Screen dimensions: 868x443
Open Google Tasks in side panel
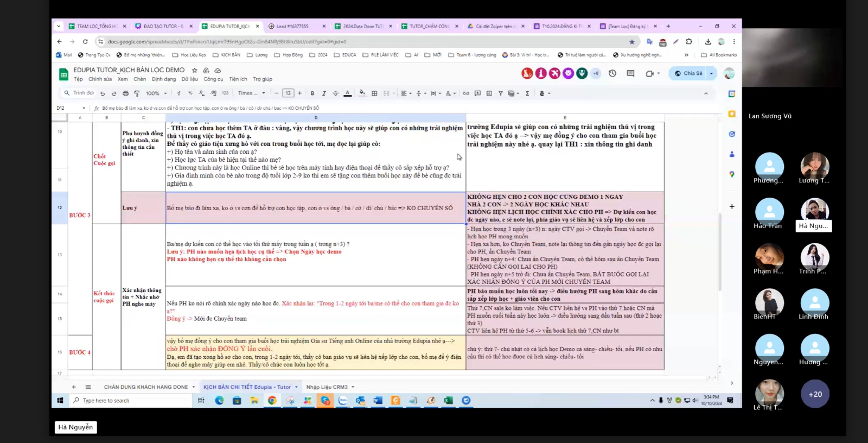732,134
